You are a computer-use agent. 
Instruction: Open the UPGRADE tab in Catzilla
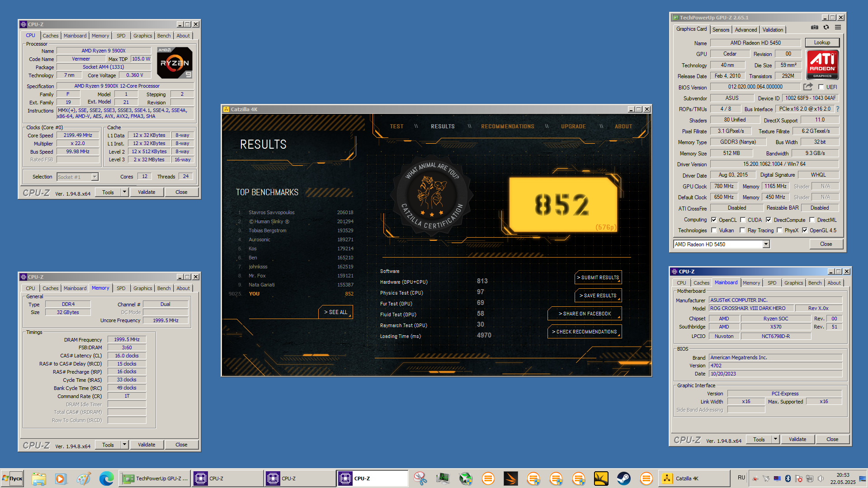(573, 127)
